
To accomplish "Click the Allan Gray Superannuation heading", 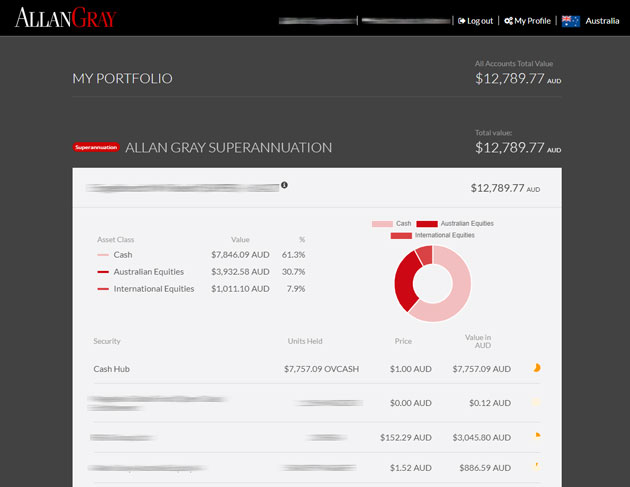I will coord(228,147).
